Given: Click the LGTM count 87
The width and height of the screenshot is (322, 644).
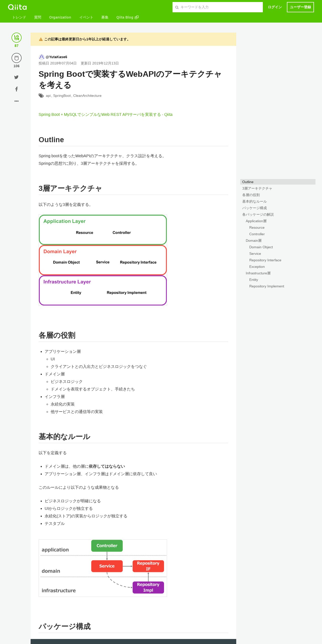Looking at the screenshot, I should pyautogui.click(x=17, y=46).
